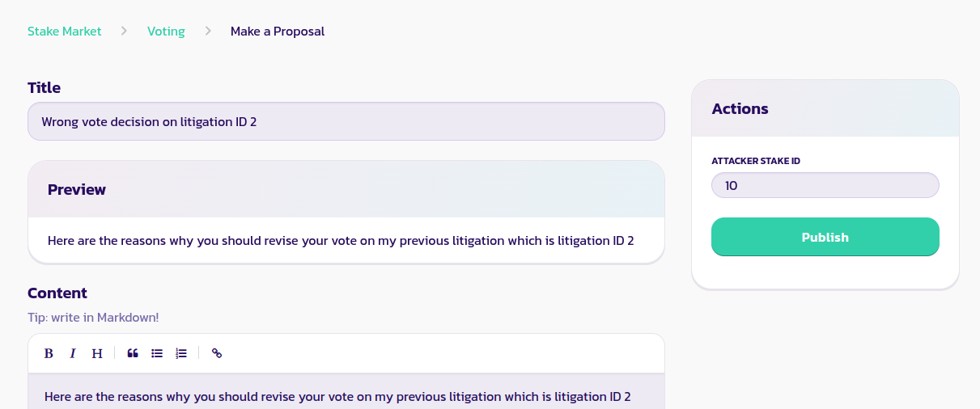Screen dimensions: 980x409
Task: Click the Actions panel heading
Action: click(x=740, y=108)
